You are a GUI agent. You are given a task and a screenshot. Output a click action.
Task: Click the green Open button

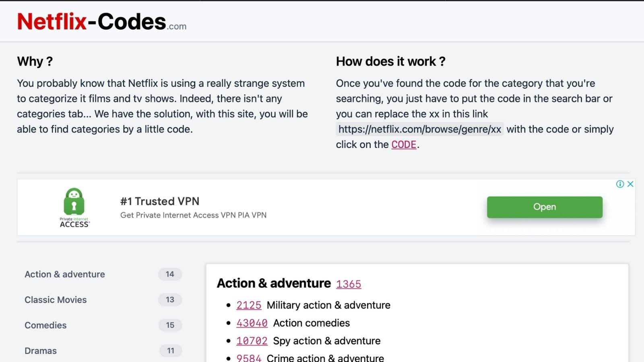(x=545, y=207)
